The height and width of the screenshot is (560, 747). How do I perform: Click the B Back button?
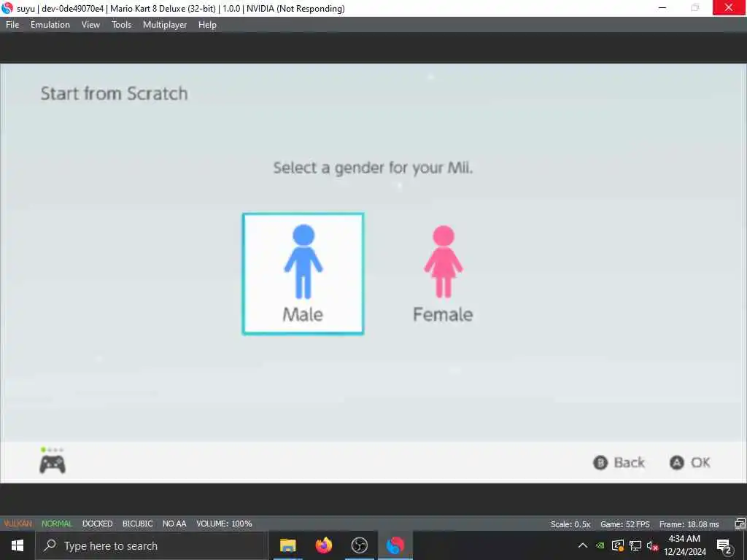[619, 462]
